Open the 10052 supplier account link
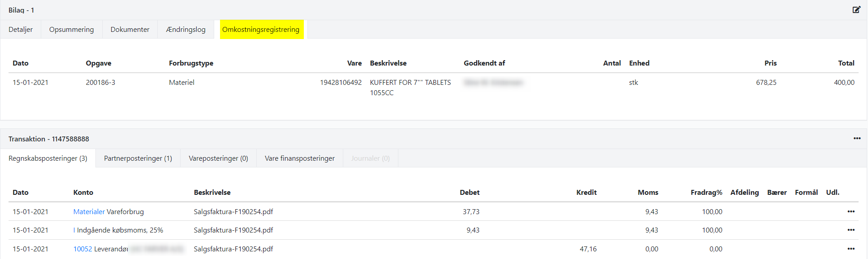Screen dimensions: 868x259 click(82, 249)
